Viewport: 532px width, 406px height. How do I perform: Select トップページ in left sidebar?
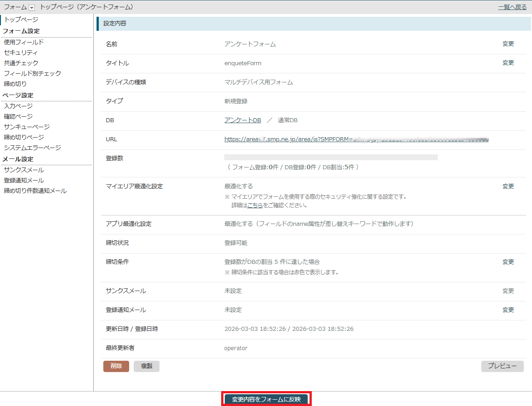coord(21,19)
